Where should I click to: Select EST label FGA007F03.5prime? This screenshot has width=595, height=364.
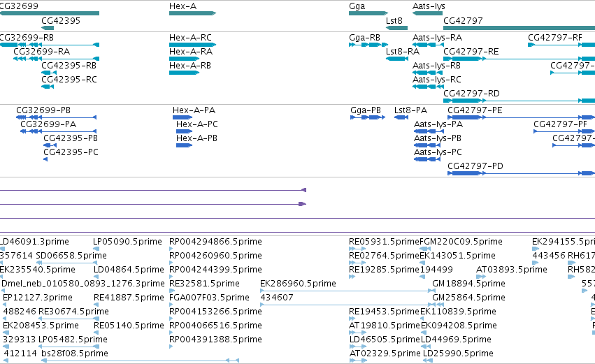(x=210, y=298)
